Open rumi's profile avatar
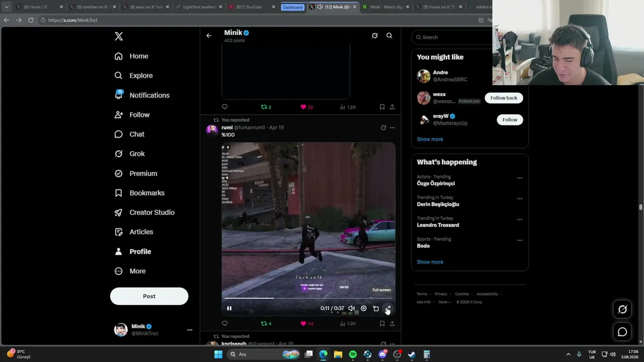Screen dimensions: 644x362 click(x=212, y=130)
